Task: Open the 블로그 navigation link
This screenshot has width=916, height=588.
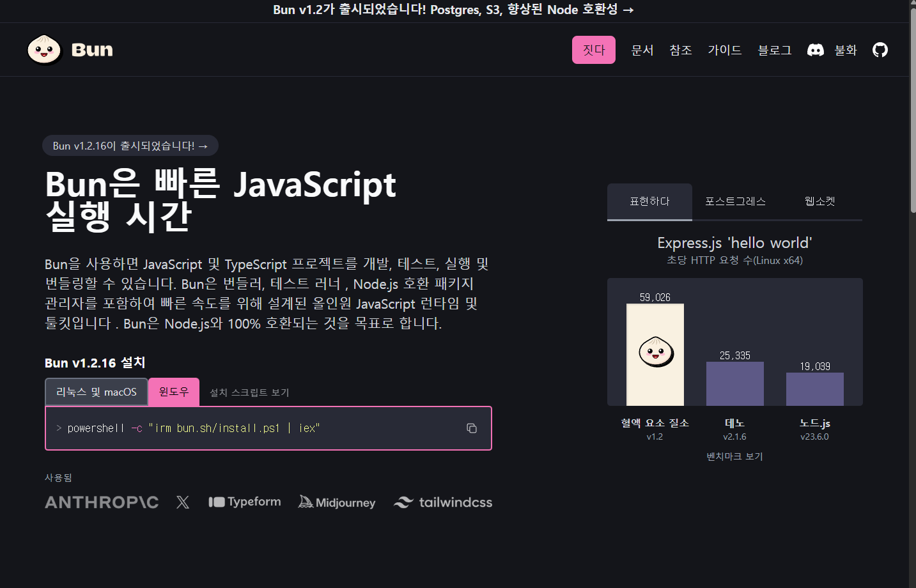Action: click(775, 50)
